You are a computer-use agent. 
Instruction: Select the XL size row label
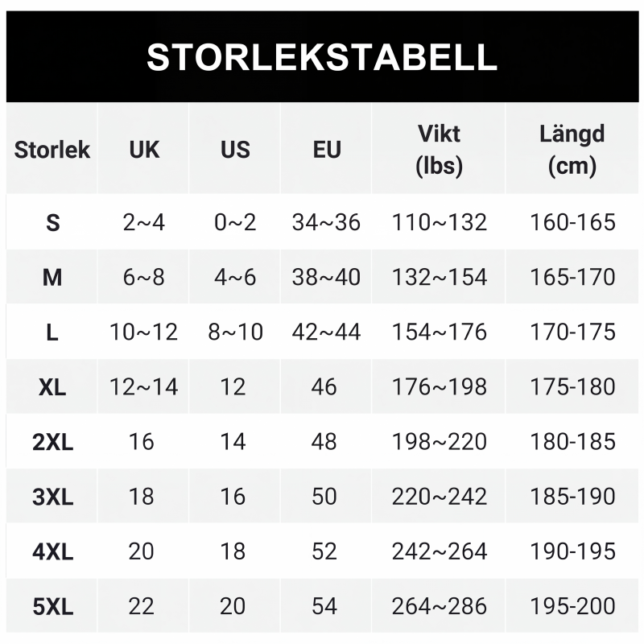[x=52, y=387]
